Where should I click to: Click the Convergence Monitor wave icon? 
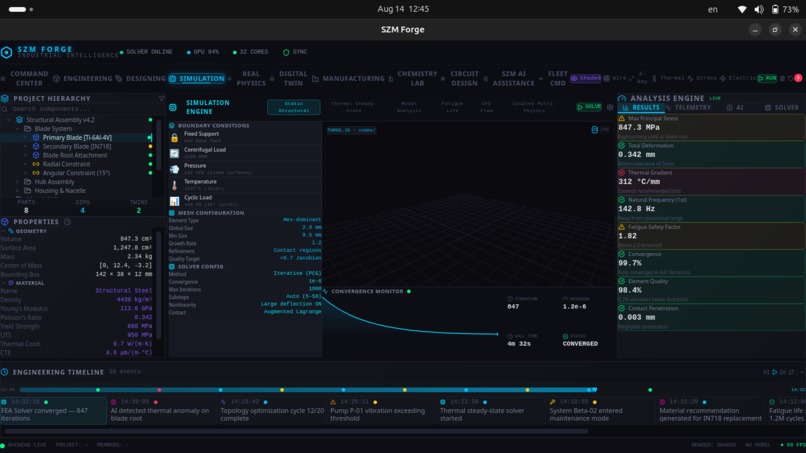point(325,291)
